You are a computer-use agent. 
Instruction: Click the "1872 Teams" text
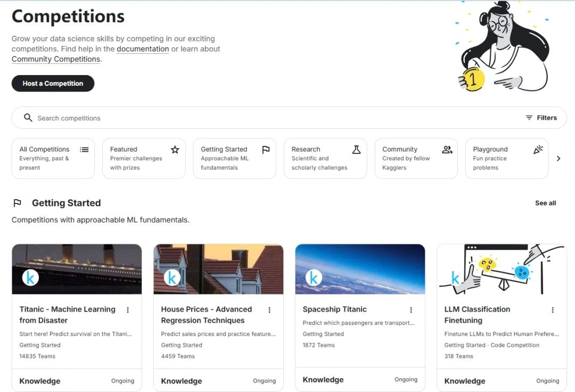pos(319,345)
